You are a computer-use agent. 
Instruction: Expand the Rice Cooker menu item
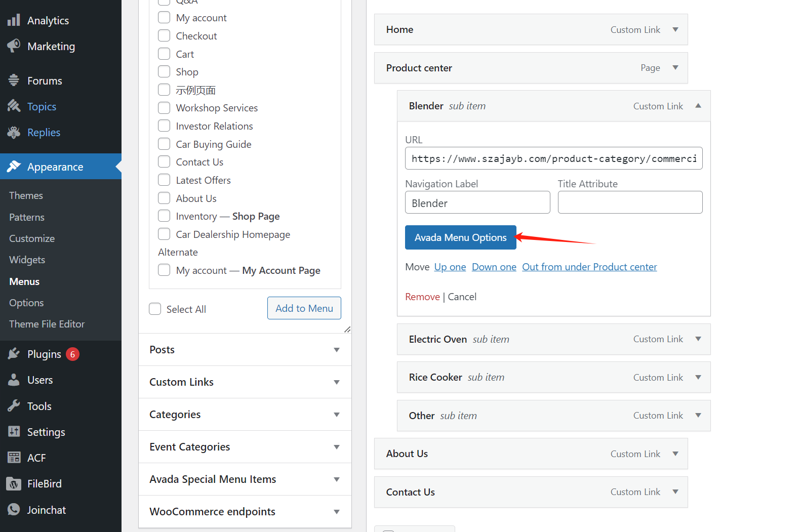[x=698, y=377]
